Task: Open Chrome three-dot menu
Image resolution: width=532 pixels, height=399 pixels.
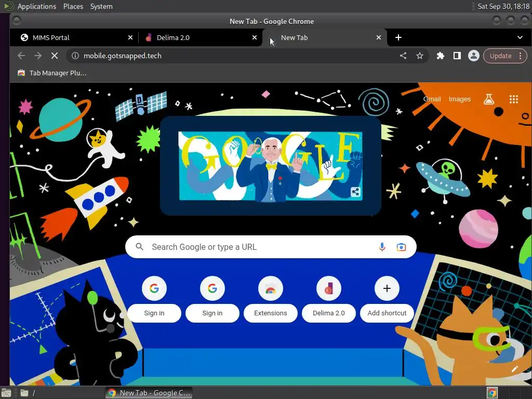Action: click(x=520, y=56)
